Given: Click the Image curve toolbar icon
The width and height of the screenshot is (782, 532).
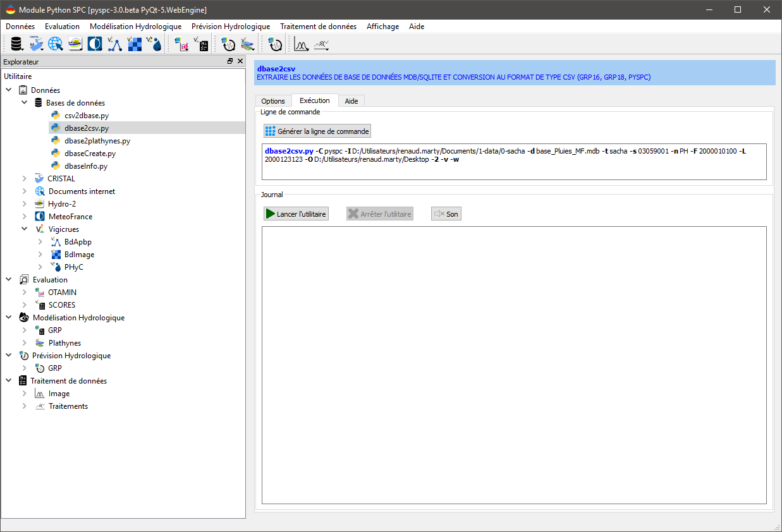Looking at the screenshot, I should point(302,44).
